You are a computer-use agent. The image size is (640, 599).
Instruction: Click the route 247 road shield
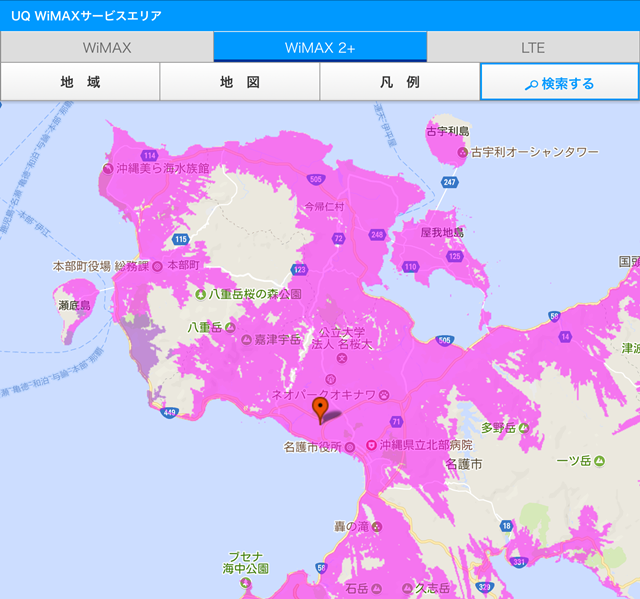click(x=449, y=182)
